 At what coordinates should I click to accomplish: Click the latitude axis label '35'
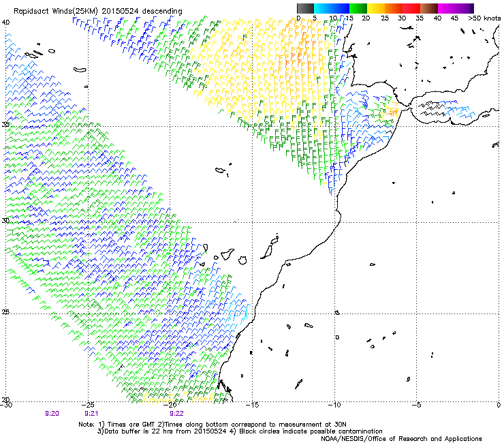click(5, 124)
